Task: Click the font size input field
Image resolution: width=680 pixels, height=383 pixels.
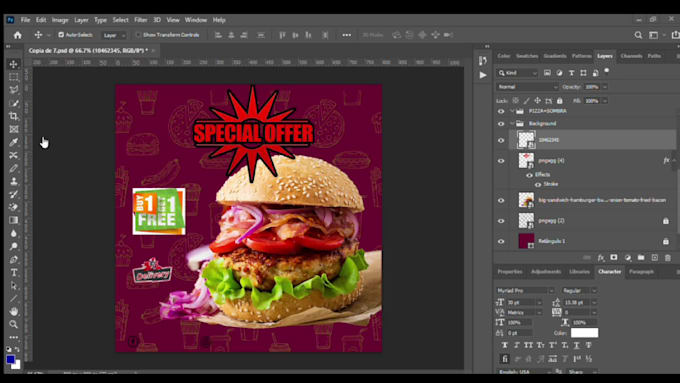Action: pos(521,302)
